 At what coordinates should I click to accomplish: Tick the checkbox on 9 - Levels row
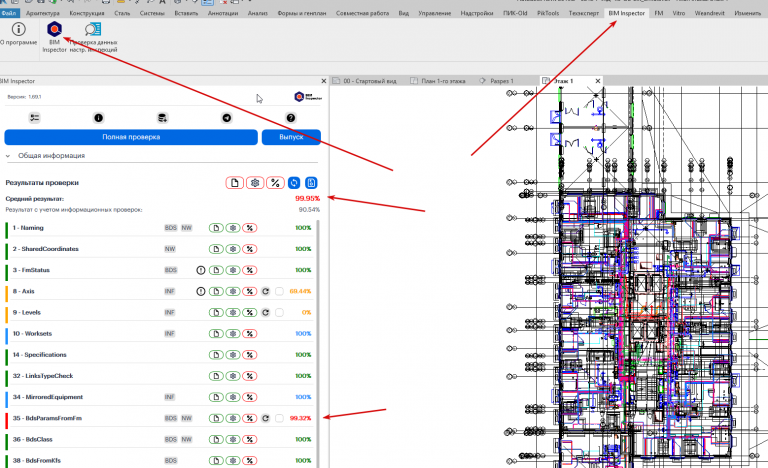coord(279,312)
